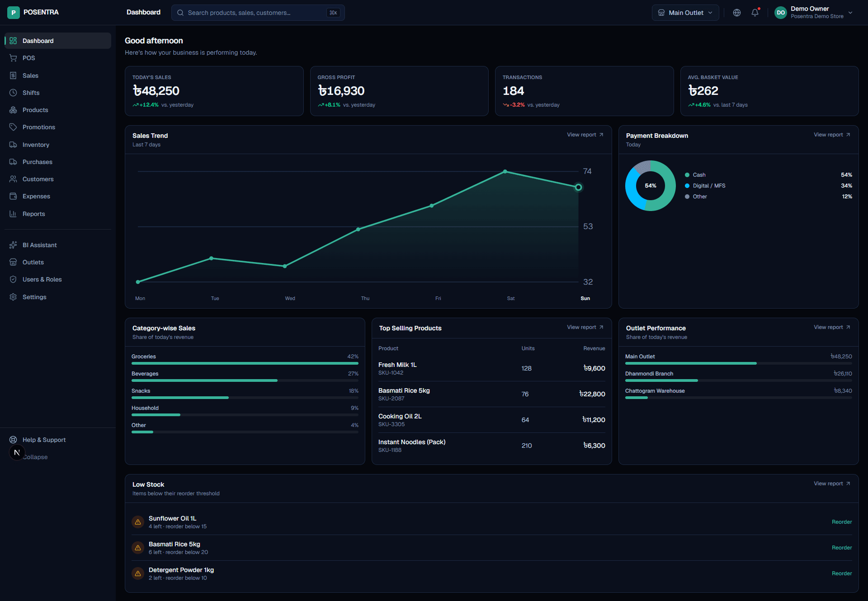Click the Gross Profit ৳16,930 value
The height and width of the screenshot is (601, 868).
pyautogui.click(x=341, y=91)
